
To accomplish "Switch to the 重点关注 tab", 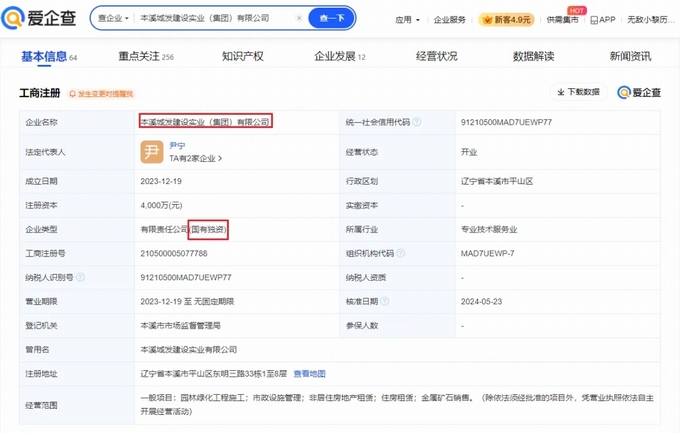I will point(145,56).
